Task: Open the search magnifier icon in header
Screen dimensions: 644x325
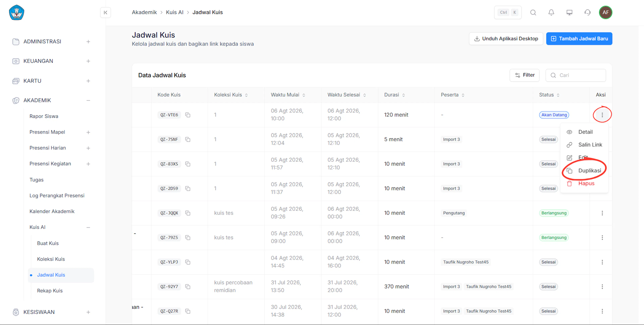Action: [533, 13]
